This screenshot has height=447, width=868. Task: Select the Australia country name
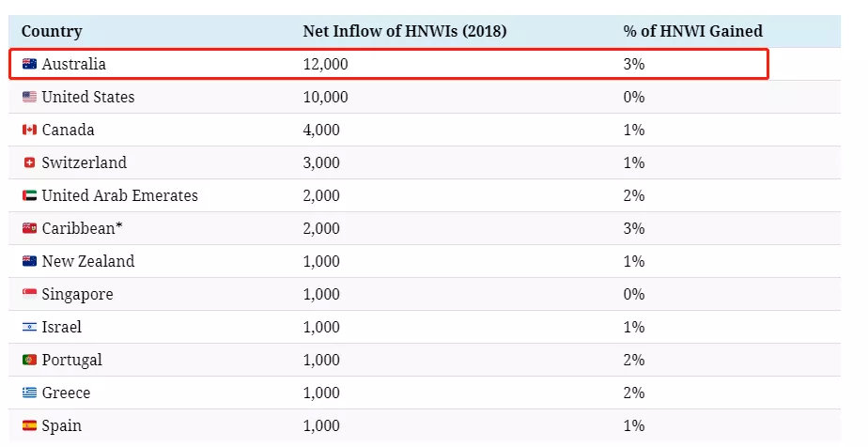point(73,64)
